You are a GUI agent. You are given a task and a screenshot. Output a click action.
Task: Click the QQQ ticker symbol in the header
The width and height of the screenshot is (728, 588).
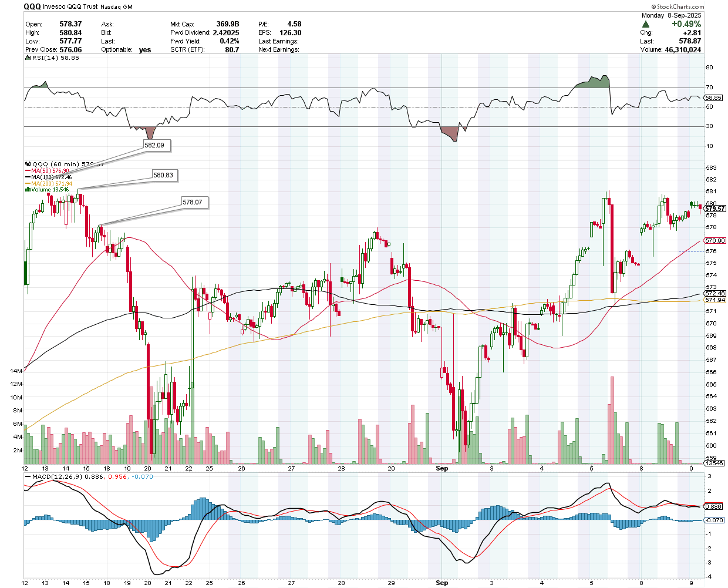coord(32,6)
